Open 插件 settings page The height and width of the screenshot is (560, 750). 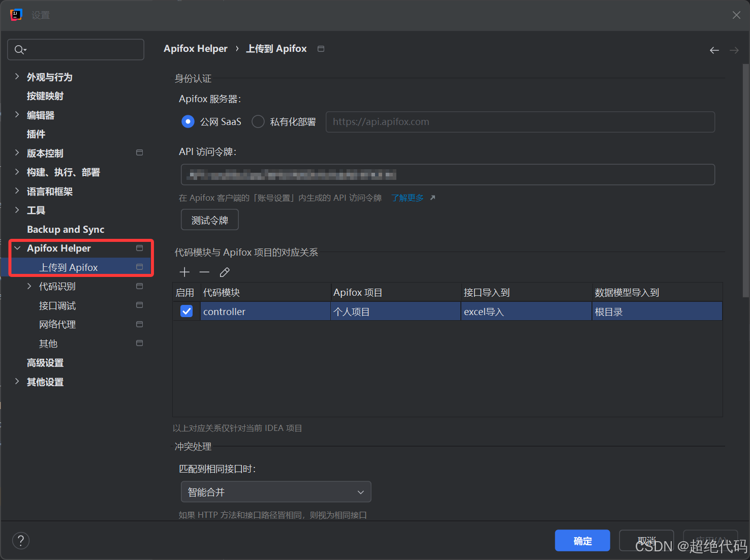(36, 134)
